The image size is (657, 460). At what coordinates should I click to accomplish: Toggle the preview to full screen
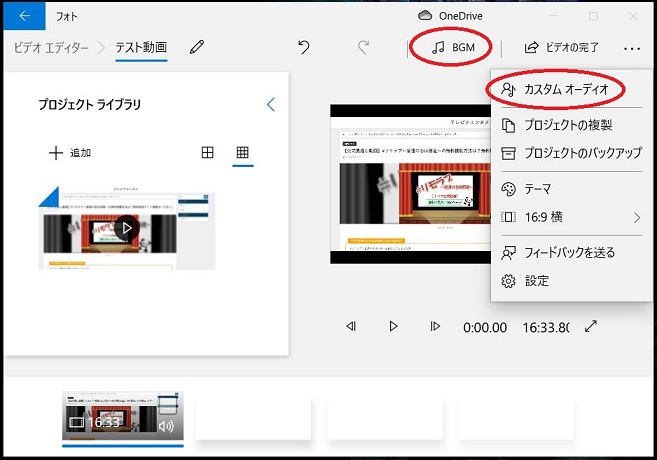click(591, 326)
